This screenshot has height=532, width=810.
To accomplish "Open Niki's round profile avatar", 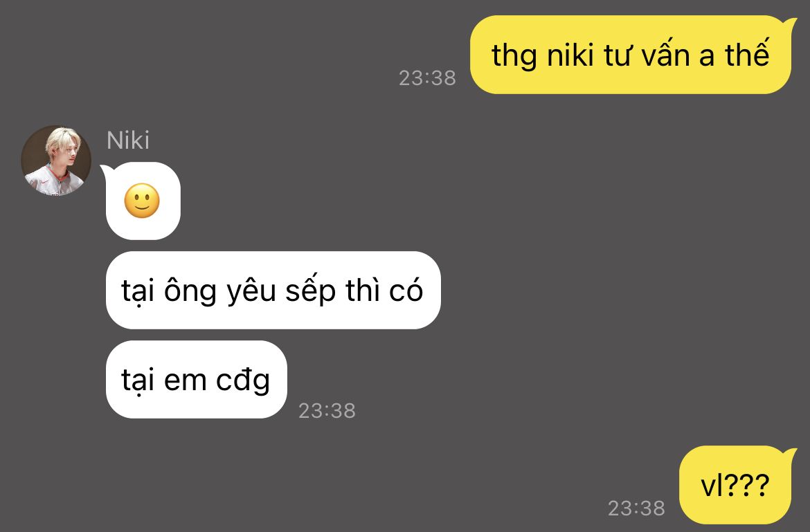I will tap(56, 160).
